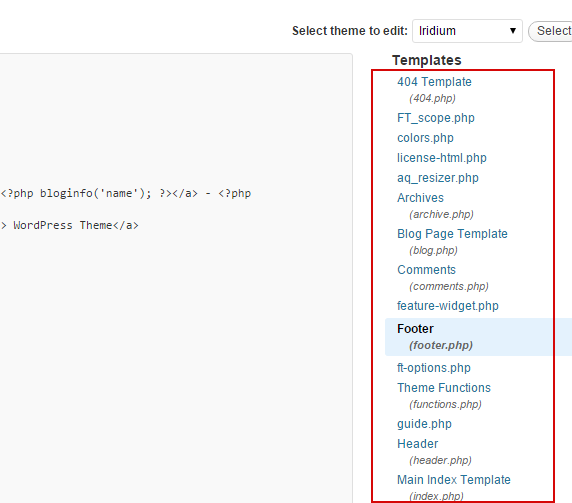The image size is (572, 503).
Task: Open the Comments template
Action: point(426,270)
